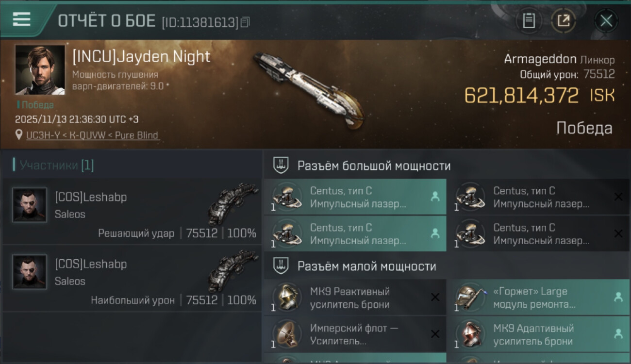Screen dimensions: 631x364
Task: Open Leshabp's portrait in Наибольший урон row
Action: [30, 272]
